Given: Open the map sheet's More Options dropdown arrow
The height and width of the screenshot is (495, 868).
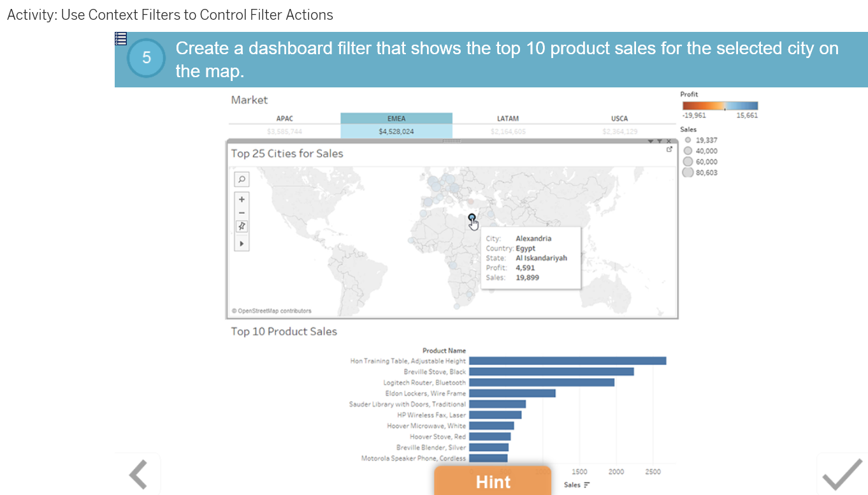Looking at the screenshot, I should click(651, 141).
